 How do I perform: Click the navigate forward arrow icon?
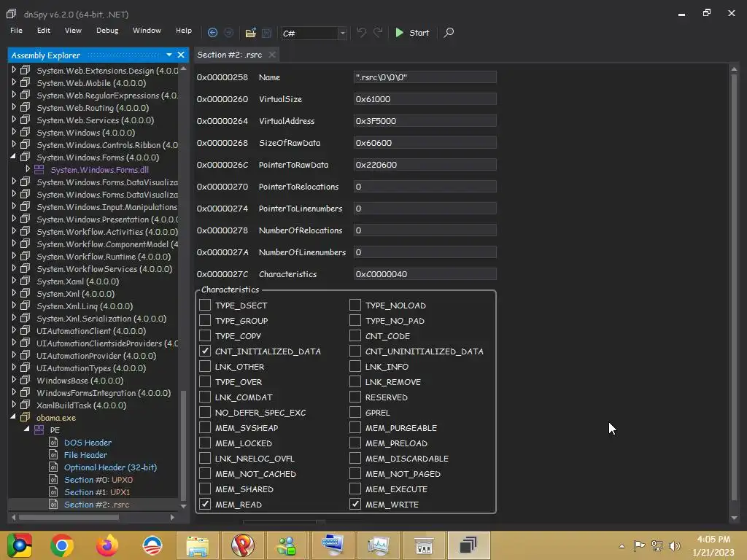[228, 32]
